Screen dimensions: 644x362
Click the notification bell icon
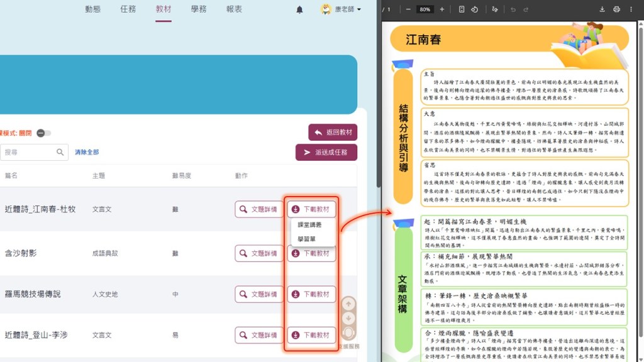point(299,9)
